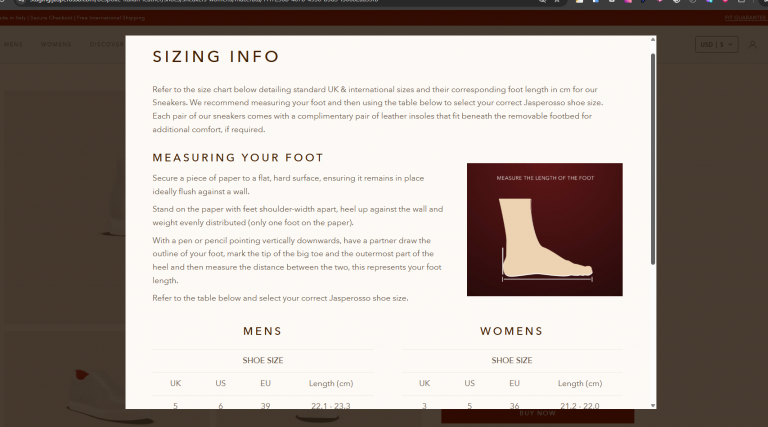
Task: Click the mens length value 22.1 - 23.3
Action: pyautogui.click(x=331, y=405)
